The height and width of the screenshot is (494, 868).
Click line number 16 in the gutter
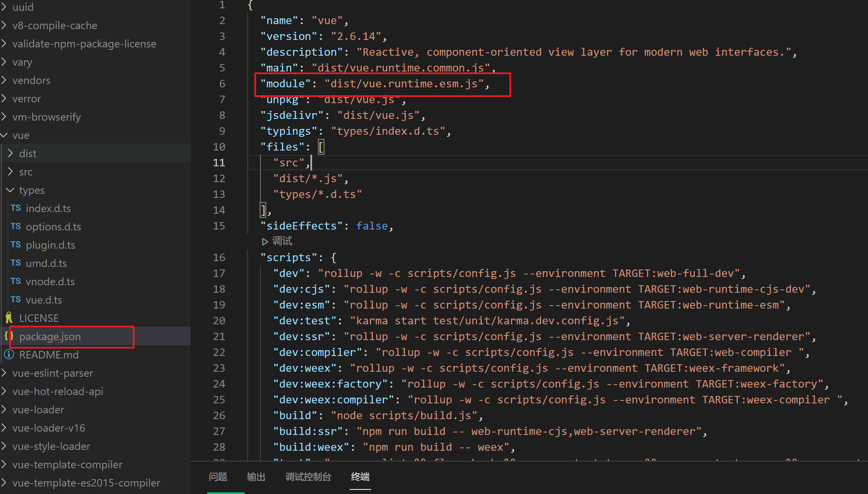pos(219,257)
